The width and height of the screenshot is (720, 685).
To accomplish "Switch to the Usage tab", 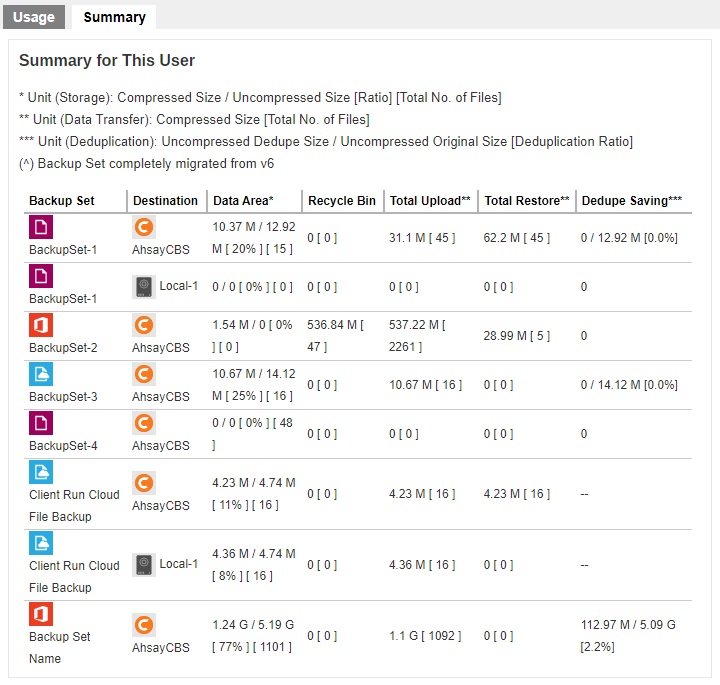I will click(x=34, y=17).
